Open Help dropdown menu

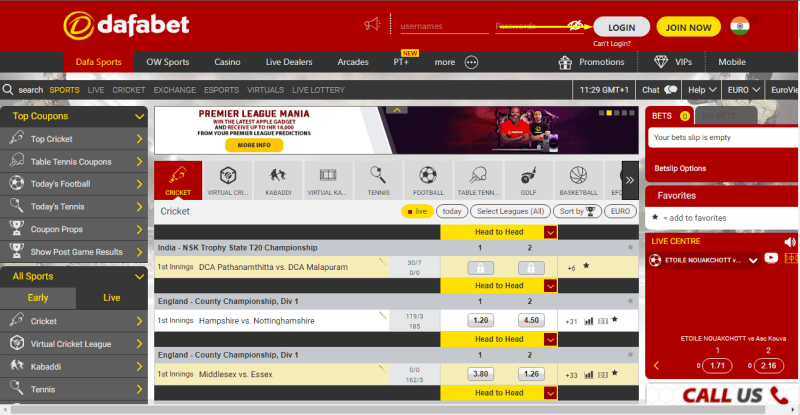[702, 90]
